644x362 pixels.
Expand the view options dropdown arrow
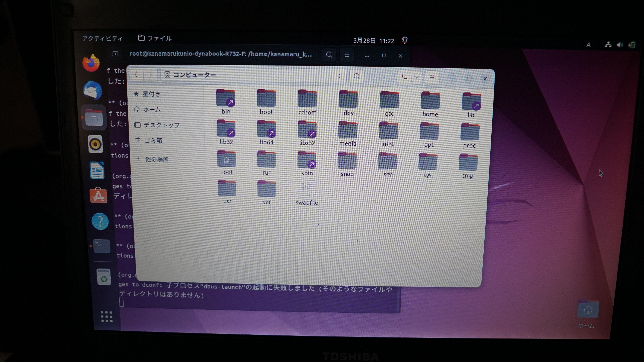[417, 77]
